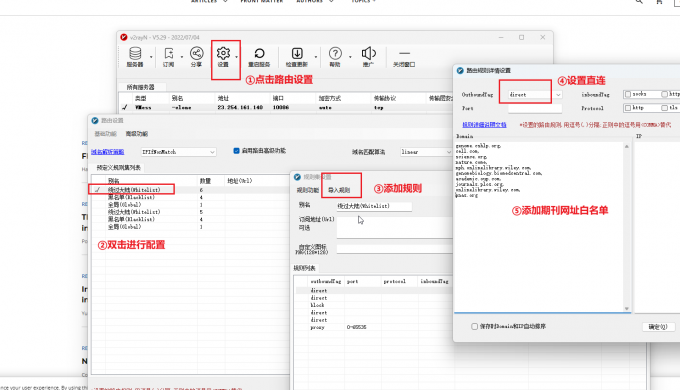The image size is (680, 390).
Task: Click the 别名 field containing 绕过大陆(Whitelist)
Action: point(374,206)
